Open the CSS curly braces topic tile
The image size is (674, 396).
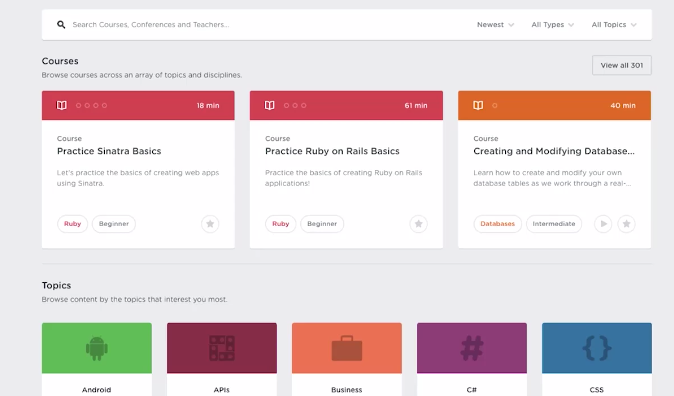coord(597,359)
